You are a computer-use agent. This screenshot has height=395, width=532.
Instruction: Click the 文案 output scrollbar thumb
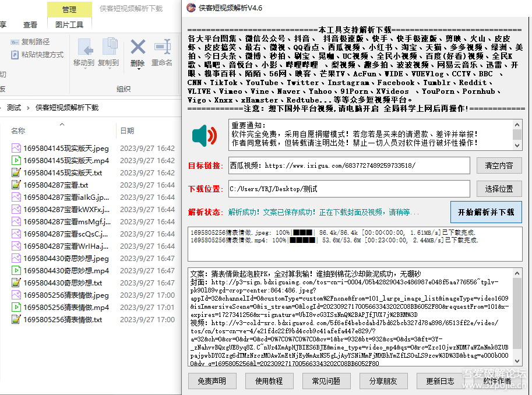click(x=517, y=313)
